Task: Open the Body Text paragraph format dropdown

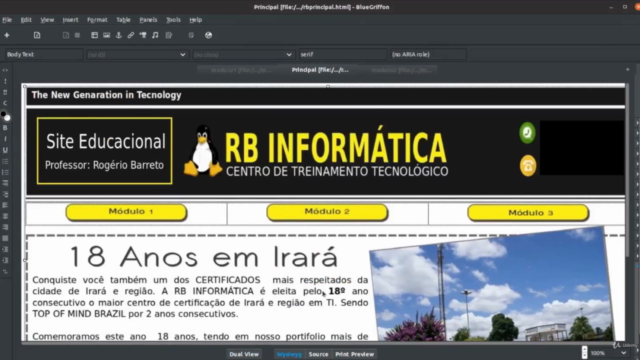Action: [44, 54]
